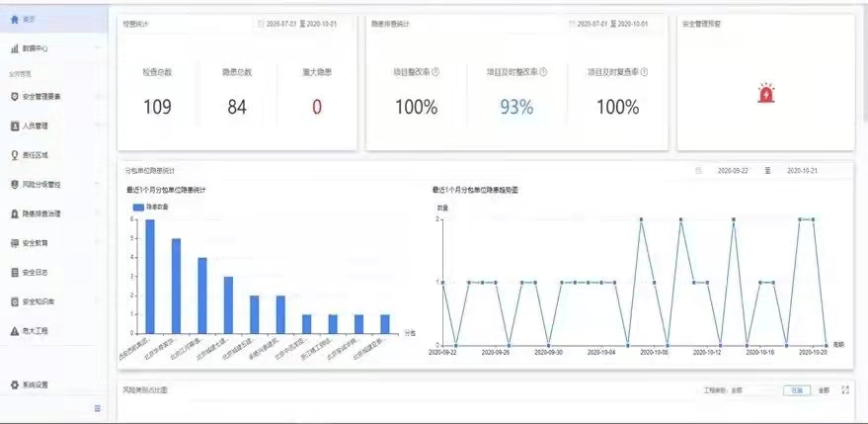This screenshot has height=424, width=868.
Task: Click calendar icon in 检查统计 card
Action: click(261, 24)
